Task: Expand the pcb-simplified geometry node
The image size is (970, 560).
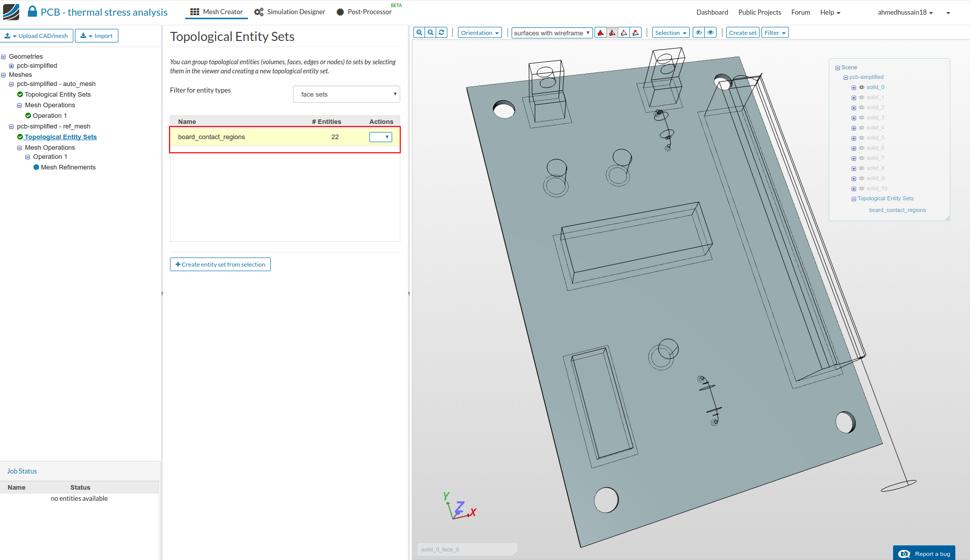Action: tap(12, 66)
